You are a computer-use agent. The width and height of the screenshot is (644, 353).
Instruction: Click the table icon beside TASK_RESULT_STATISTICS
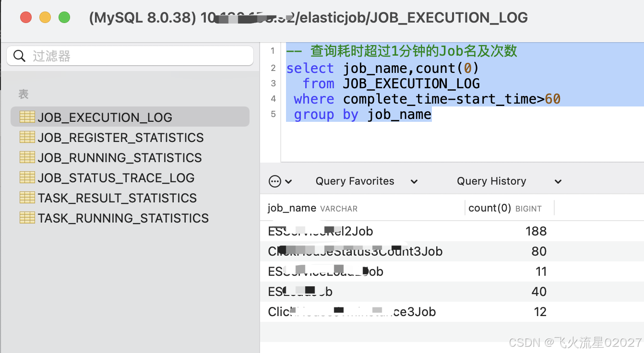coord(27,197)
